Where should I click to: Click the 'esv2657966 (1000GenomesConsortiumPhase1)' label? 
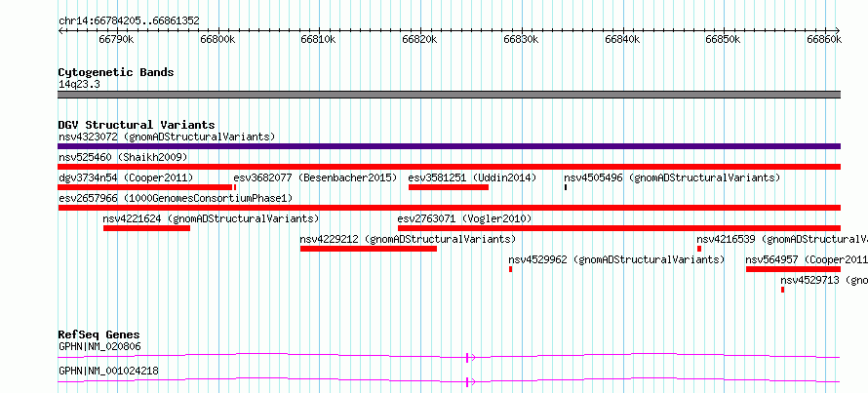(176, 198)
